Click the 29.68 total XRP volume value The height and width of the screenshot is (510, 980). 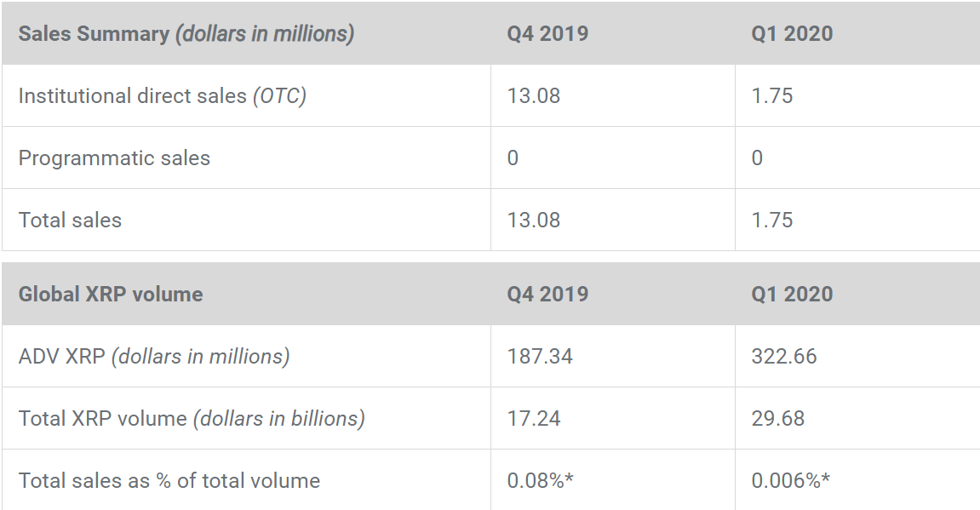point(778,419)
